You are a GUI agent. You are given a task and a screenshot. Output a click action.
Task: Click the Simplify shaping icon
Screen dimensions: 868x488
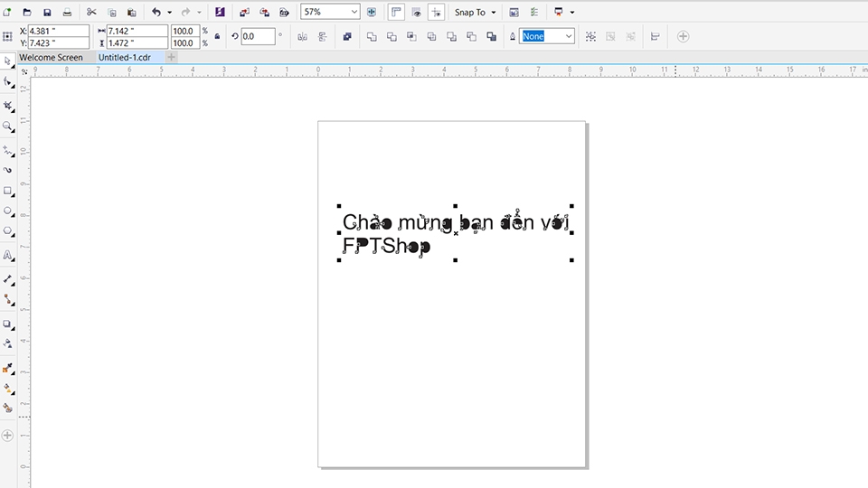pos(432,36)
